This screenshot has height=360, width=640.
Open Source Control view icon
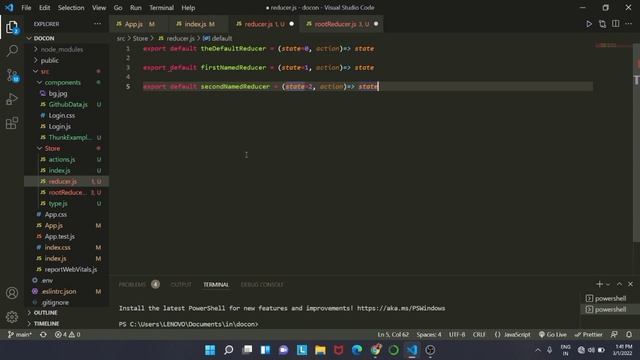[x=12, y=75]
